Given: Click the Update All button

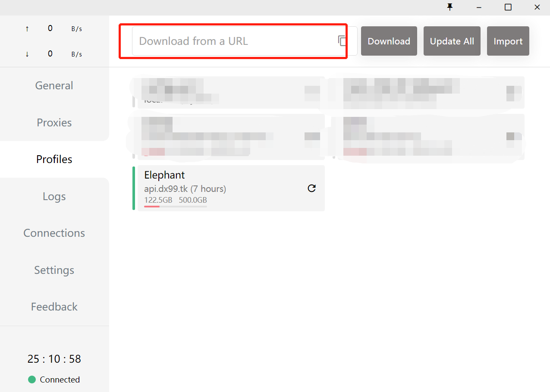Looking at the screenshot, I should pyautogui.click(x=452, y=41).
